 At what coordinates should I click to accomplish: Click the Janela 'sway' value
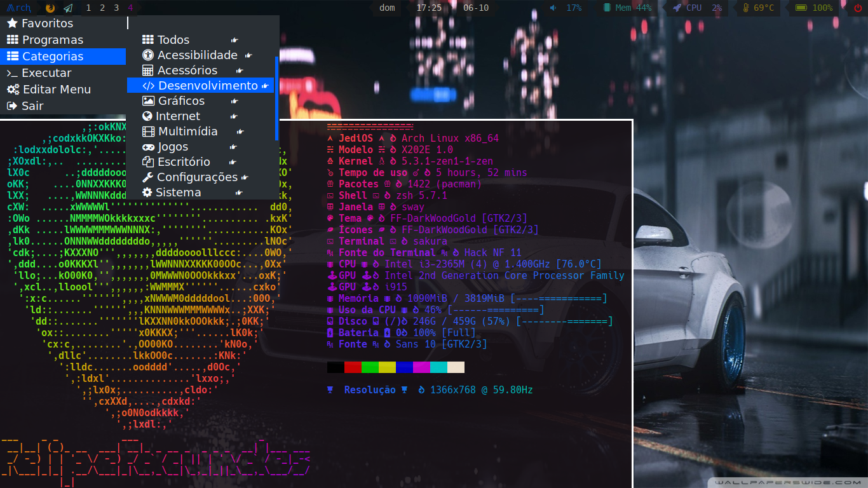tap(413, 207)
